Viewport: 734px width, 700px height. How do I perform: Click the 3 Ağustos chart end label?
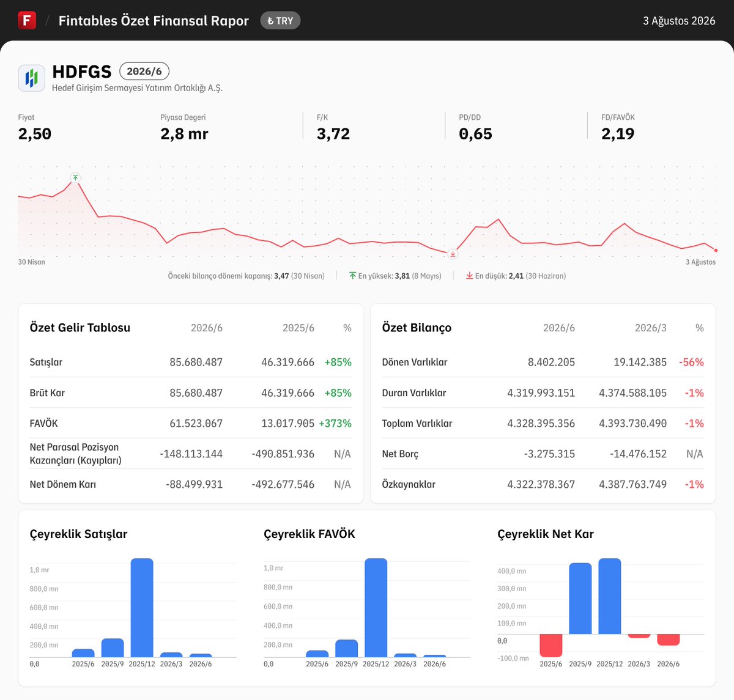(x=700, y=262)
